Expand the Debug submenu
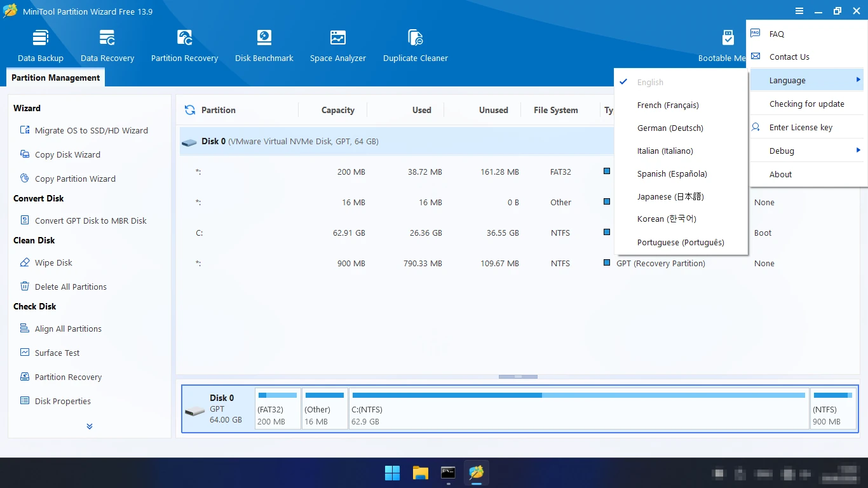Screen dimensions: 868x488 pyautogui.click(x=807, y=151)
